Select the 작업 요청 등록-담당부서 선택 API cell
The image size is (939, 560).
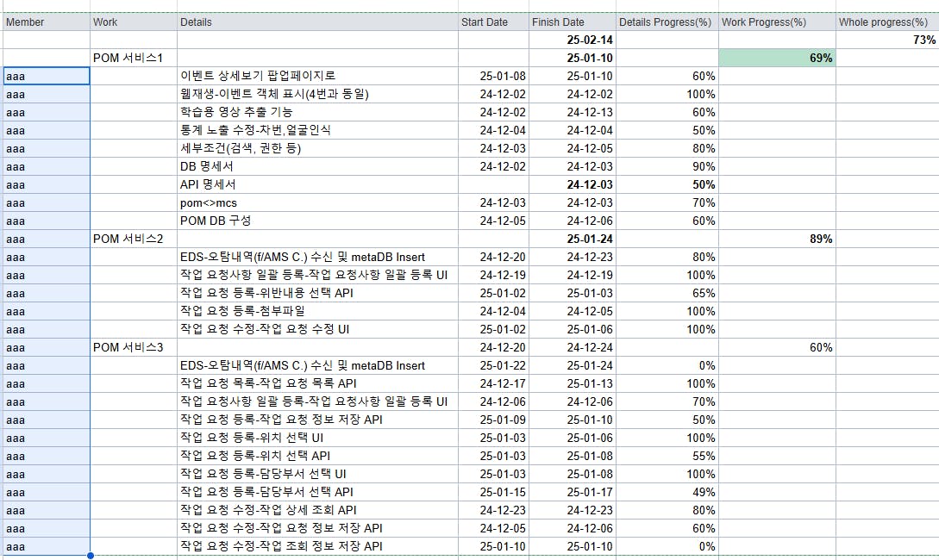click(x=317, y=493)
